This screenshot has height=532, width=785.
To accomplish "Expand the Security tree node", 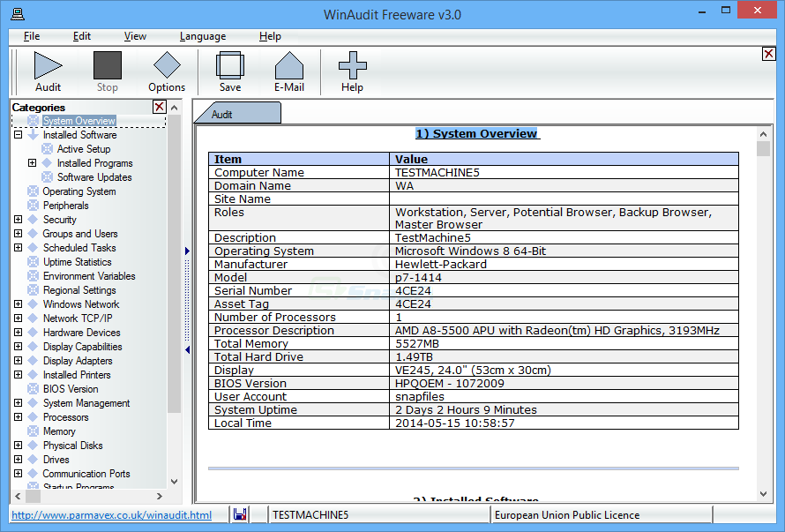I will pyautogui.click(x=18, y=219).
